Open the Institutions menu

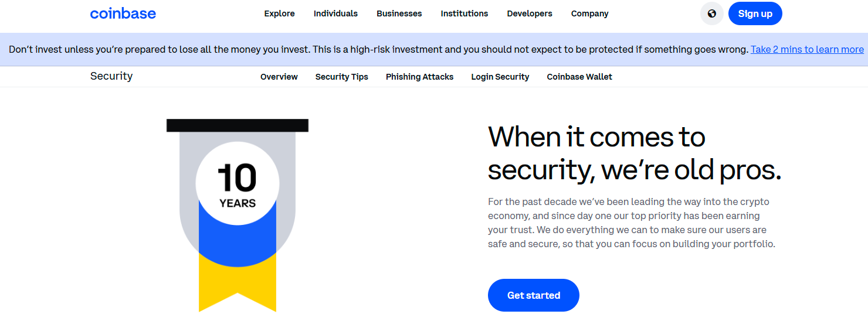(464, 13)
